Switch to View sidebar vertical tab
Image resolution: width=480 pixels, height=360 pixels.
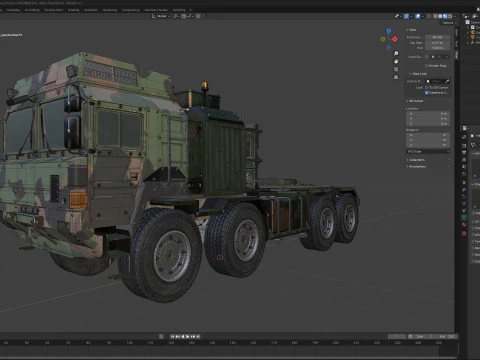[457, 55]
